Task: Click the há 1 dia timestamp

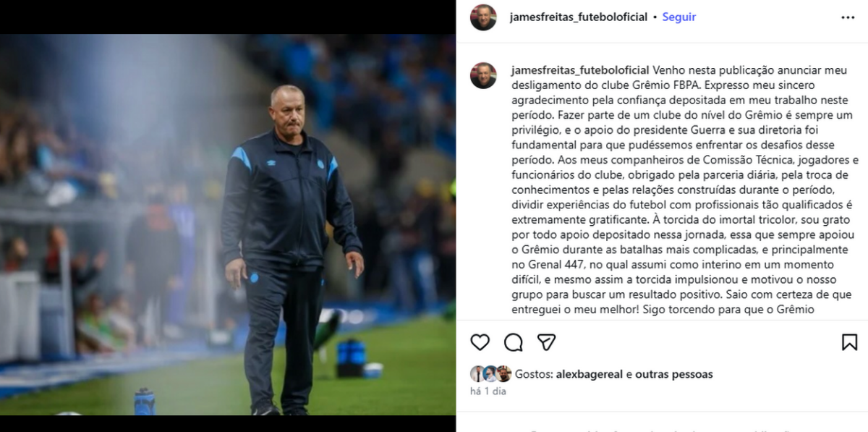Action: click(x=488, y=391)
